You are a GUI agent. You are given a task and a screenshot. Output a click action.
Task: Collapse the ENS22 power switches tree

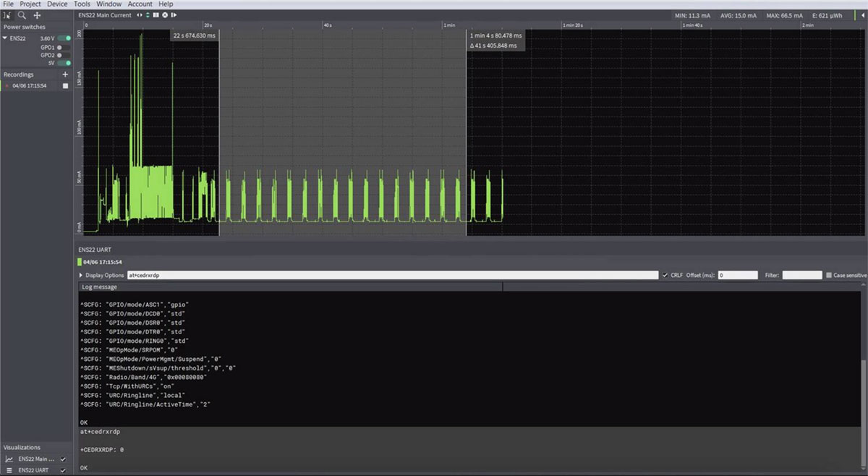pos(5,38)
